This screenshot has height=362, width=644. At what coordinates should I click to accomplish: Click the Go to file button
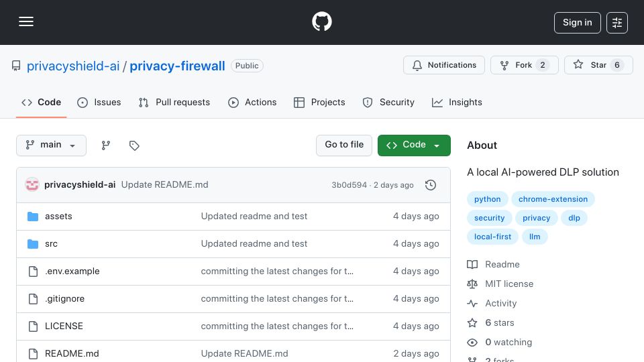pos(344,145)
